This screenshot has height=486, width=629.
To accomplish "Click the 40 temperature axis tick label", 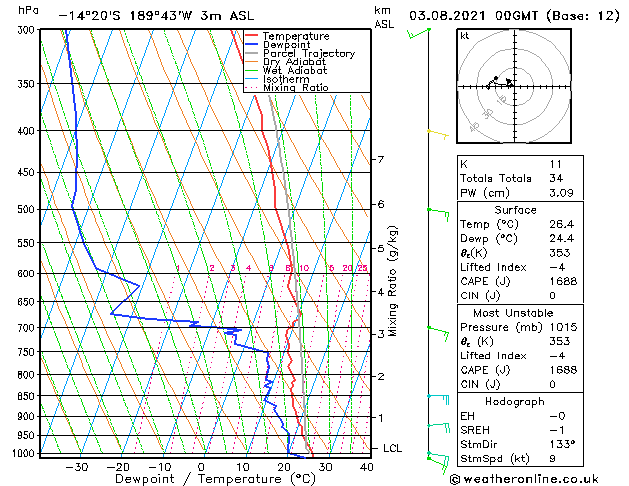I will (367, 467).
